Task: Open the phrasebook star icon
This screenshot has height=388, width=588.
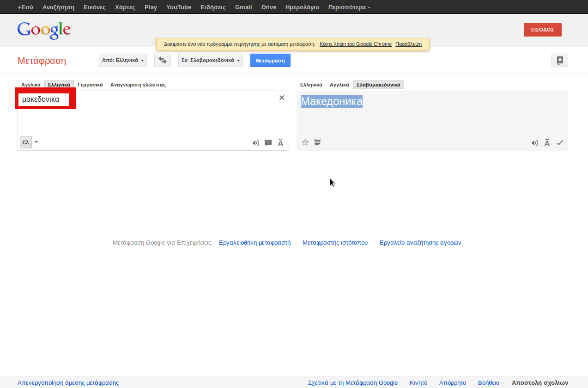Action: 560,60
